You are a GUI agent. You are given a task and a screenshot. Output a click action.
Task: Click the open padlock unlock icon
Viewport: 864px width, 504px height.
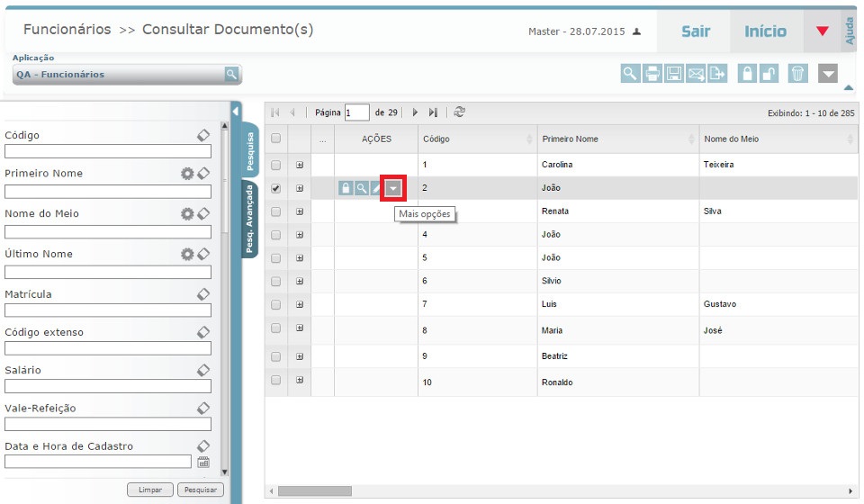tap(769, 73)
